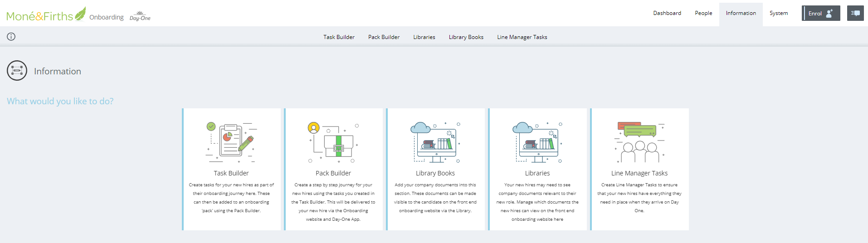Viewport: 868px width, 243px height.
Task: Switch to the People tab
Action: [x=703, y=13]
